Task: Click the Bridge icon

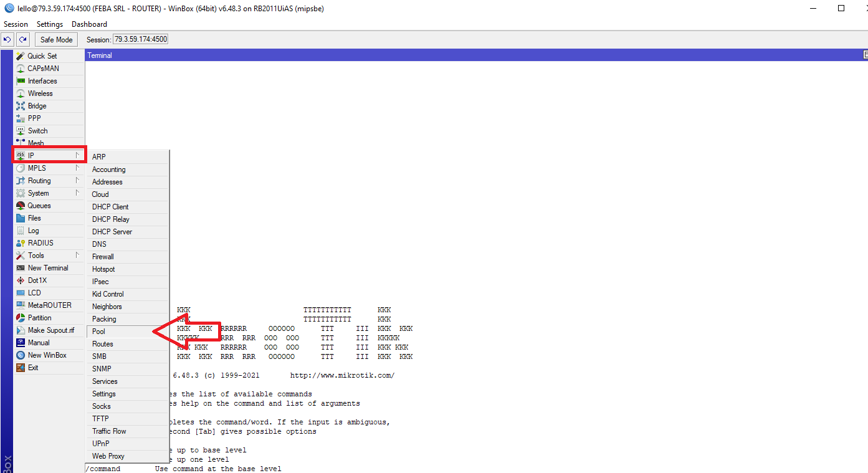Action: click(21, 106)
